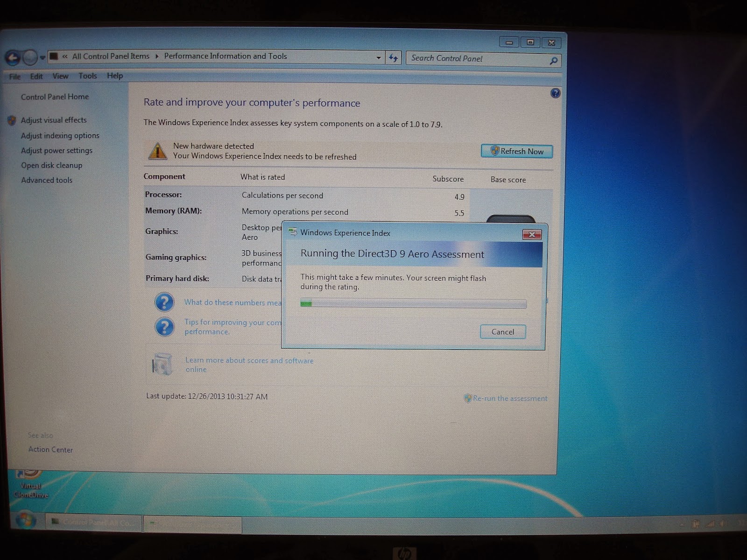Click the Last update timestamp text
Image resolution: width=747 pixels, height=560 pixels.
pos(207,396)
